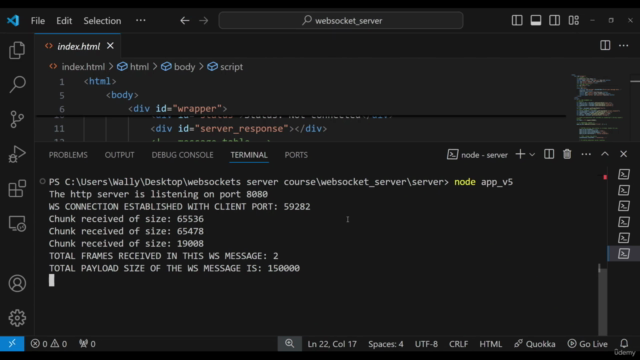Click the forwarded ports status item
The image size is (640, 360).
pos(87,344)
